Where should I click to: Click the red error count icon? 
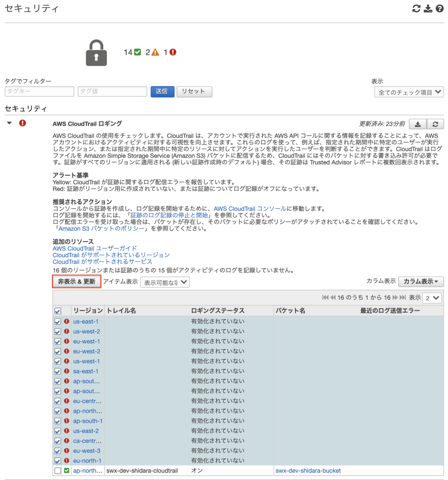coord(173,52)
